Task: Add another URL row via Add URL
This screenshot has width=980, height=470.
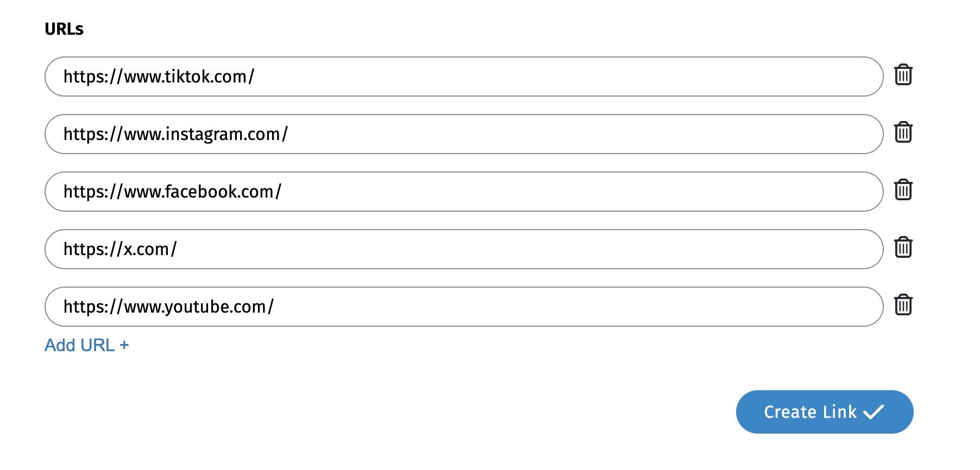Action: [80, 345]
